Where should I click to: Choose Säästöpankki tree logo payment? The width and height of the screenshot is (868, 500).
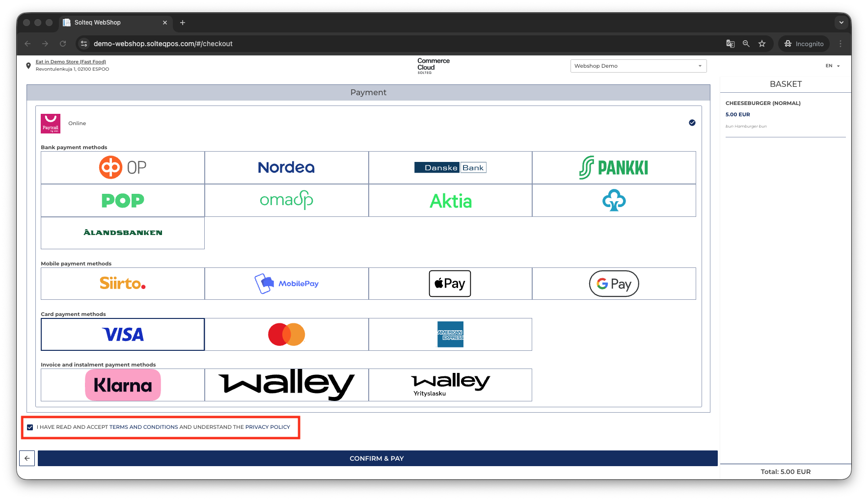click(x=614, y=201)
